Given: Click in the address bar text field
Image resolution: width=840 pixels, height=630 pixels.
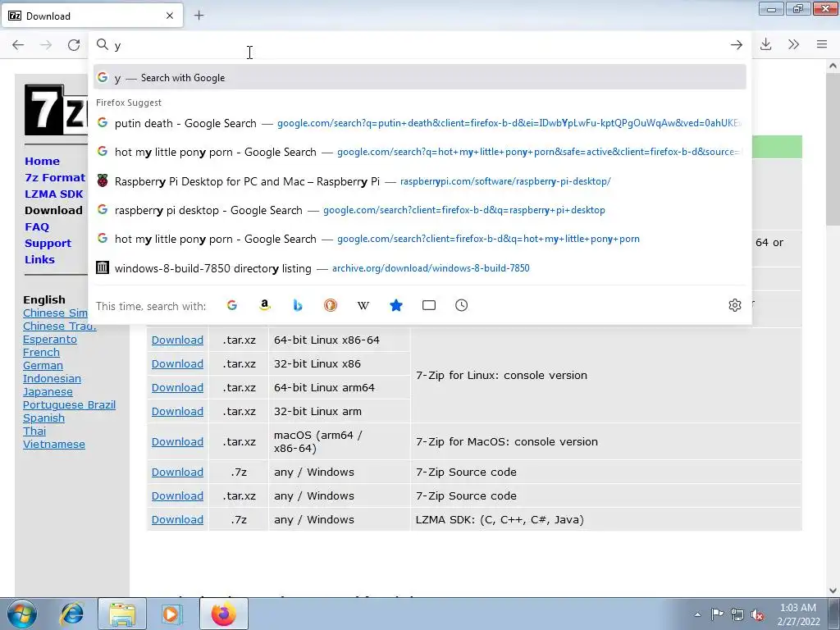Looking at the screenshot, I should point(418,45).
